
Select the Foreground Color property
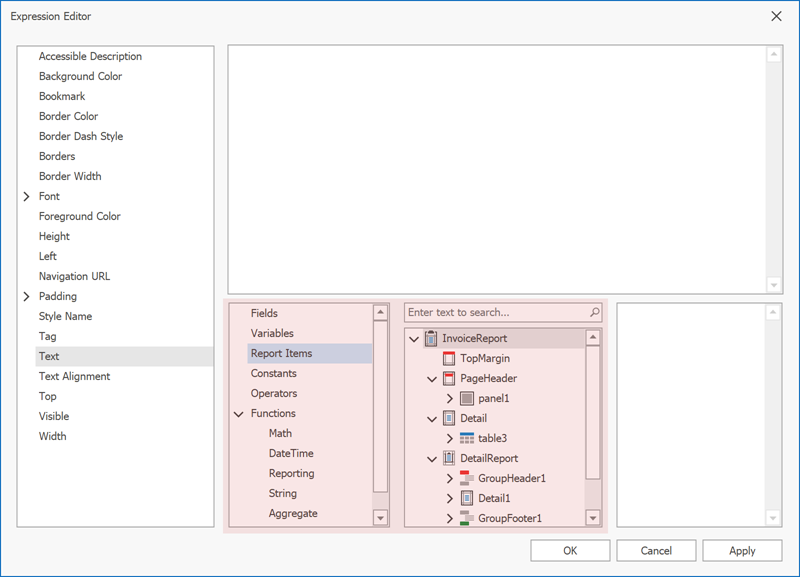[79, 216]
